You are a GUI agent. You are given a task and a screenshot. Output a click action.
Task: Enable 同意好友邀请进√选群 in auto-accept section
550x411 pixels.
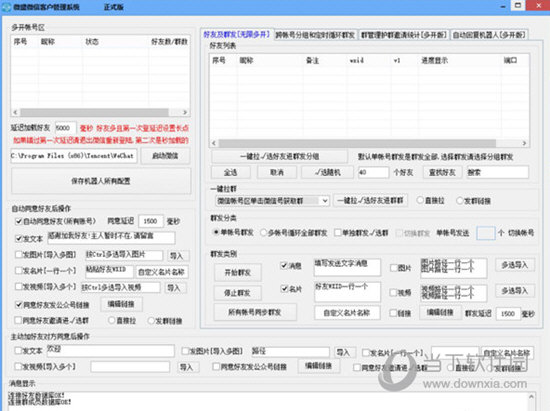(18, 320)
